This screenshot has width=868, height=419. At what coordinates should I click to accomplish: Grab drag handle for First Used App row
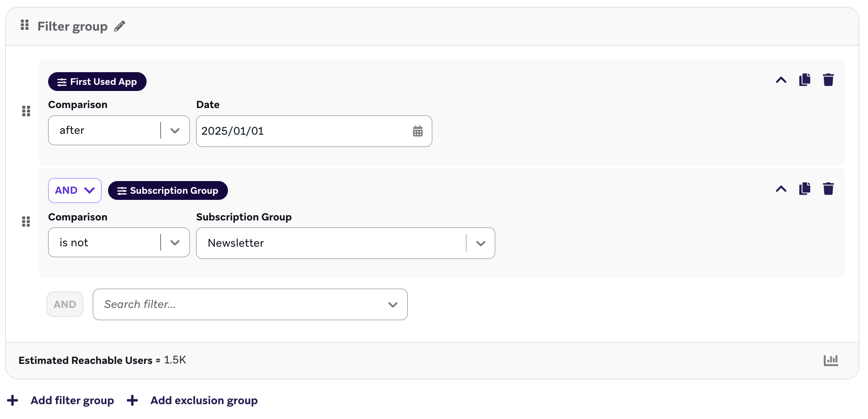point(26,111)
